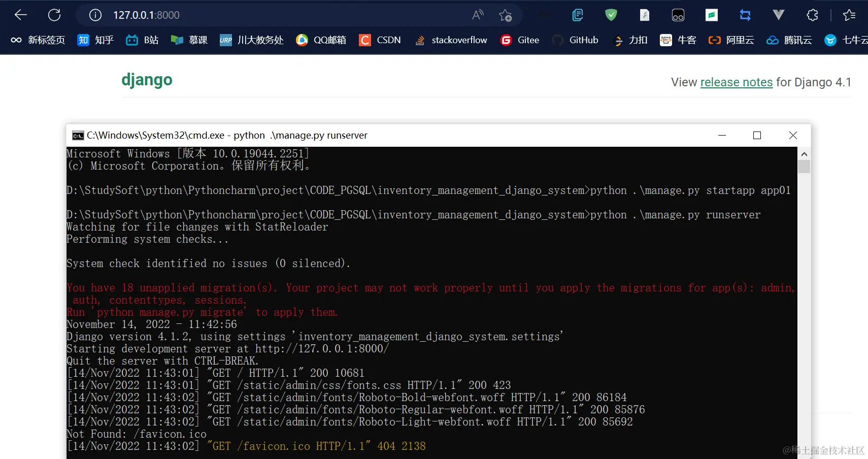Open the Tampermonkey extension icon
This screenshot has height=459, width=868.
point(678,15)
